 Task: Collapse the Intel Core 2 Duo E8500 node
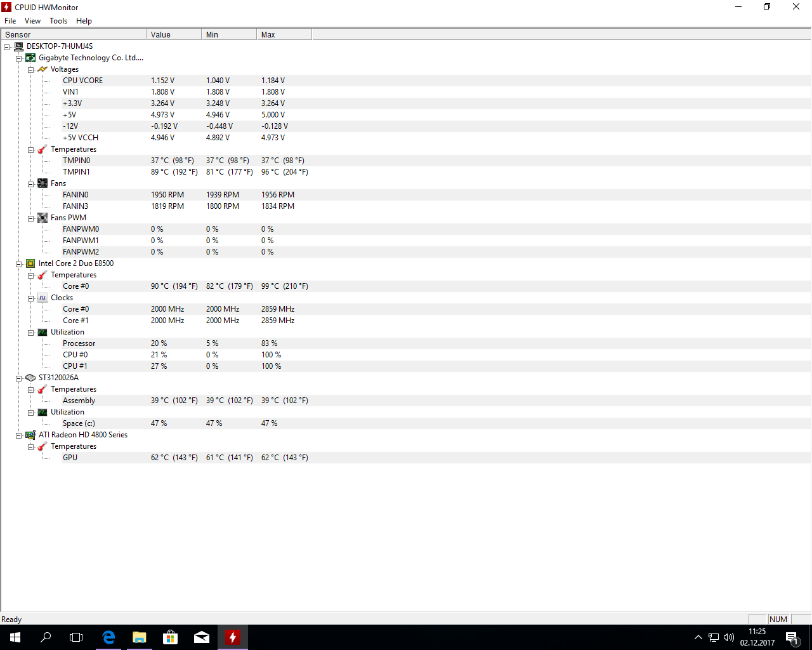pyautogui.click(x=19, y=264)
